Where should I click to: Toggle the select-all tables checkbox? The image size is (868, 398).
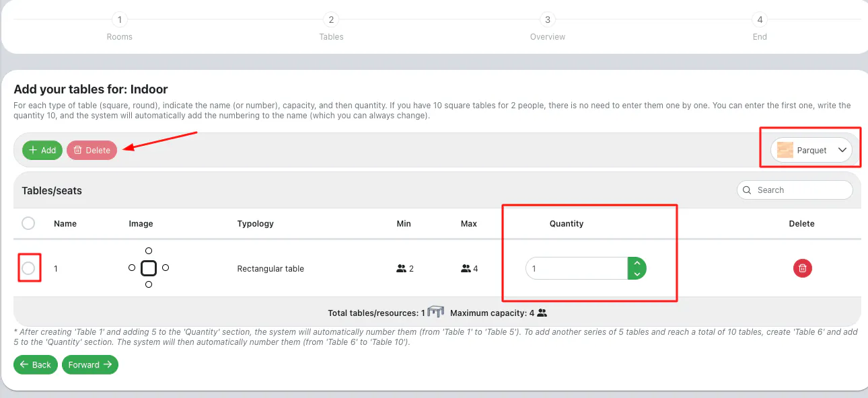pos(28,223)
